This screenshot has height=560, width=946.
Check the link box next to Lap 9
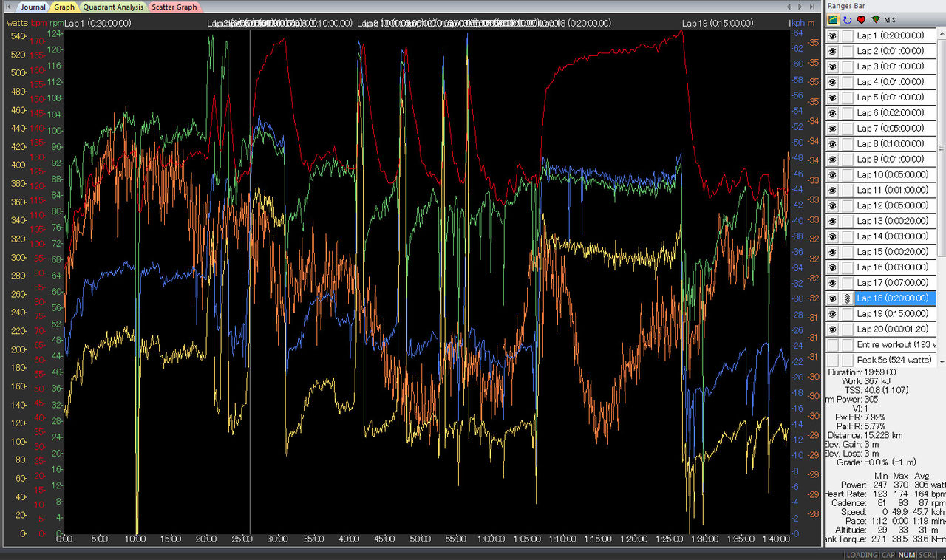point(847,160)
